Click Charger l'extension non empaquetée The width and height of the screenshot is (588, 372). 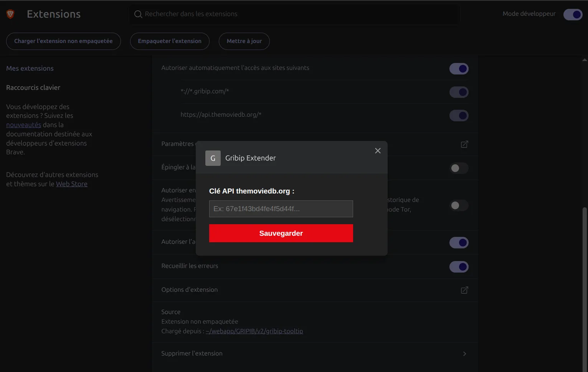(63, 41)
